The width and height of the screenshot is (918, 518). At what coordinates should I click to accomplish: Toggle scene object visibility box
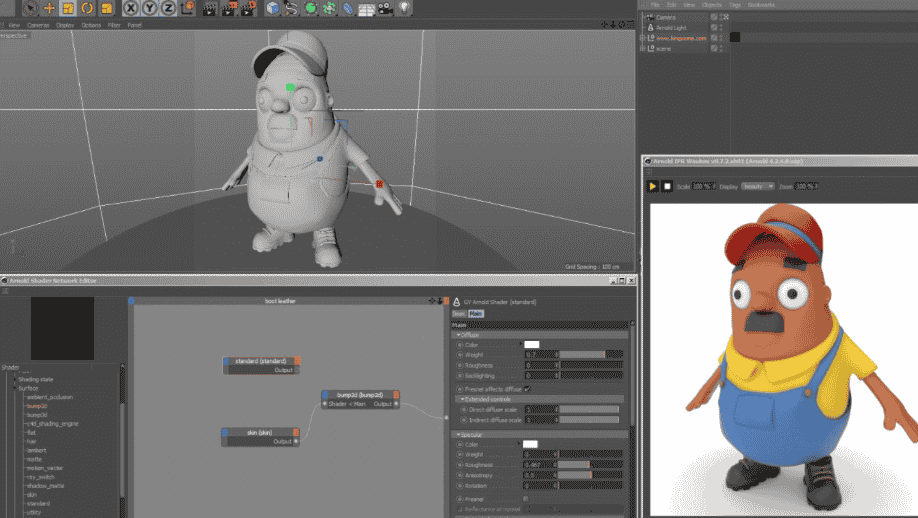[714, 49]
